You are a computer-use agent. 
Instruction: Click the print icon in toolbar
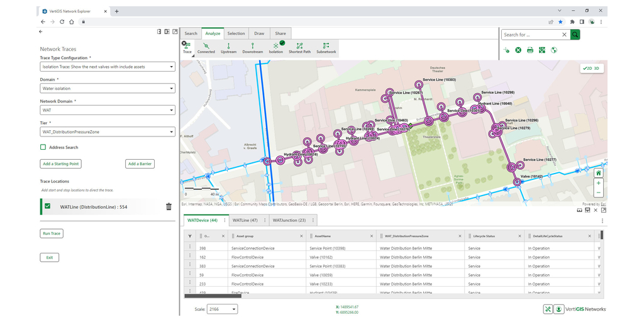click(530, 50)
